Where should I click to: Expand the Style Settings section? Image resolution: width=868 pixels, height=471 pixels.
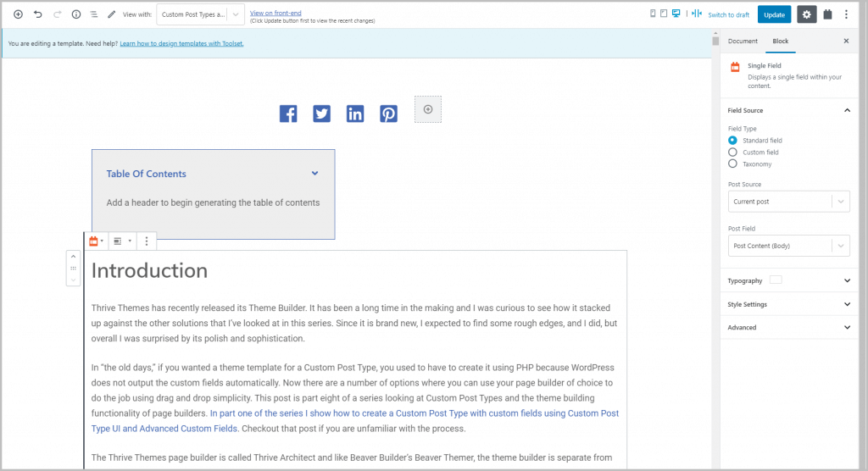click(x=788, y=304)
